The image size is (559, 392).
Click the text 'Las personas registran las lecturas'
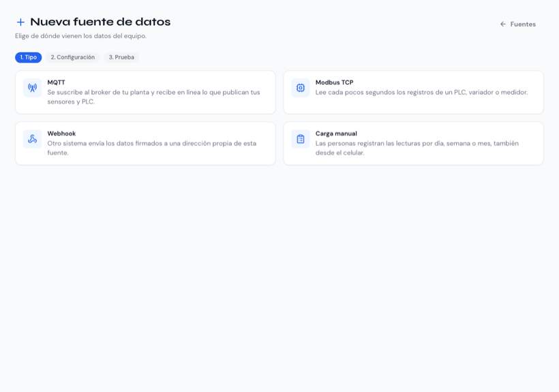[x=368, y=143]
